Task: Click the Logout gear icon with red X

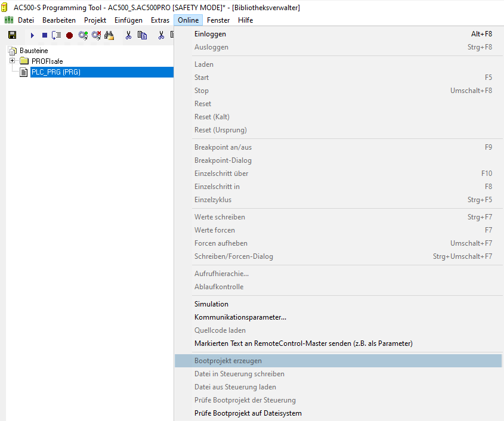Action: [95, 36]
